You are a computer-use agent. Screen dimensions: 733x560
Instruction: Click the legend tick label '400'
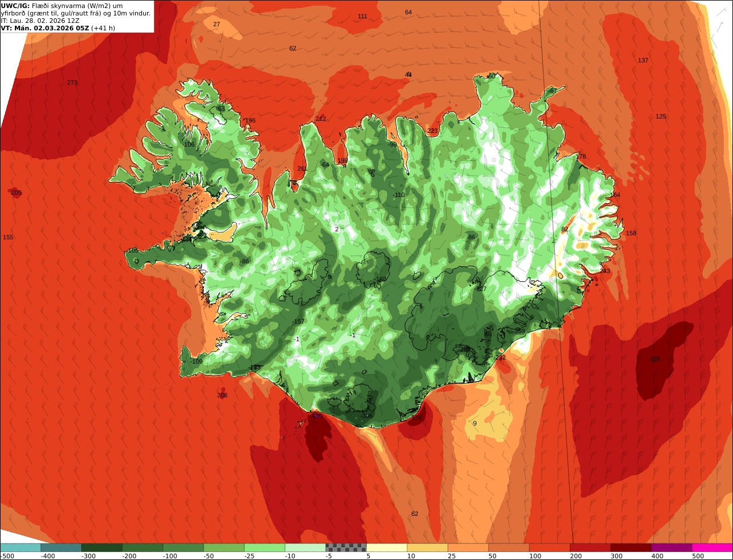click(657, 555)
